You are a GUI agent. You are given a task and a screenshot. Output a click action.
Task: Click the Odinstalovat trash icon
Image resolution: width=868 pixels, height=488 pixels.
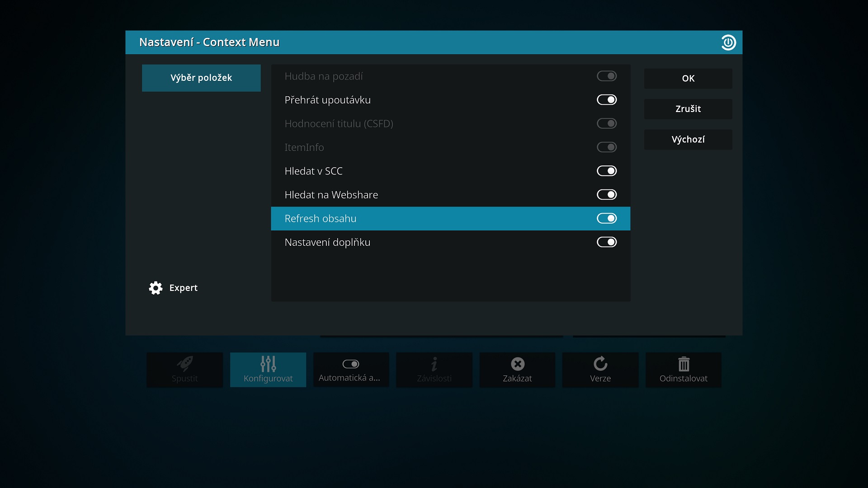click(683, 364)
